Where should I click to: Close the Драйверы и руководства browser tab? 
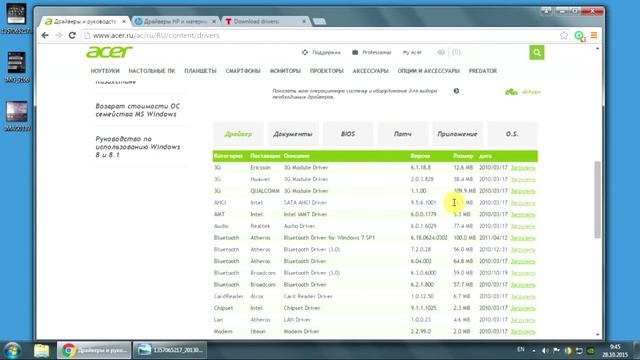(x=124, y=21)
